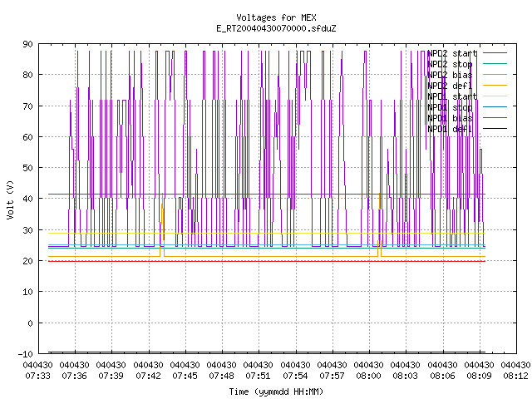532x399 pixels.
Task: Click the light blue NPD2 bias legend line
Action: (x=495, y=74)
